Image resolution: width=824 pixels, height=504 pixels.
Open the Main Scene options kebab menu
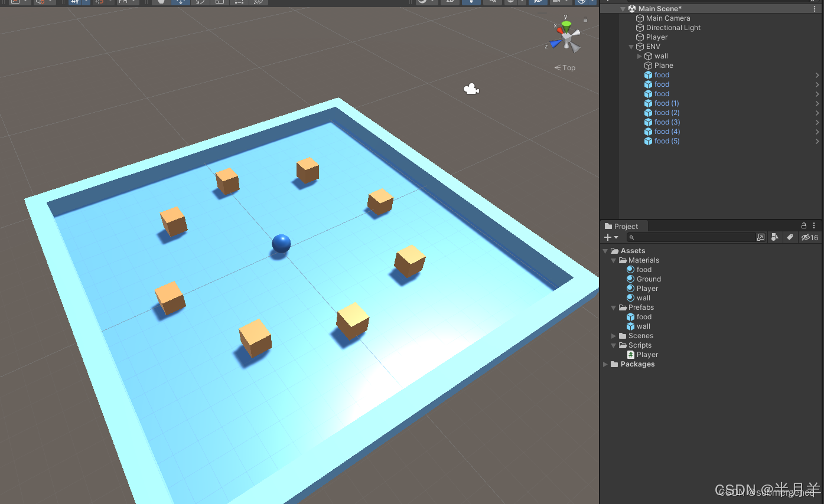click(815, 9)
